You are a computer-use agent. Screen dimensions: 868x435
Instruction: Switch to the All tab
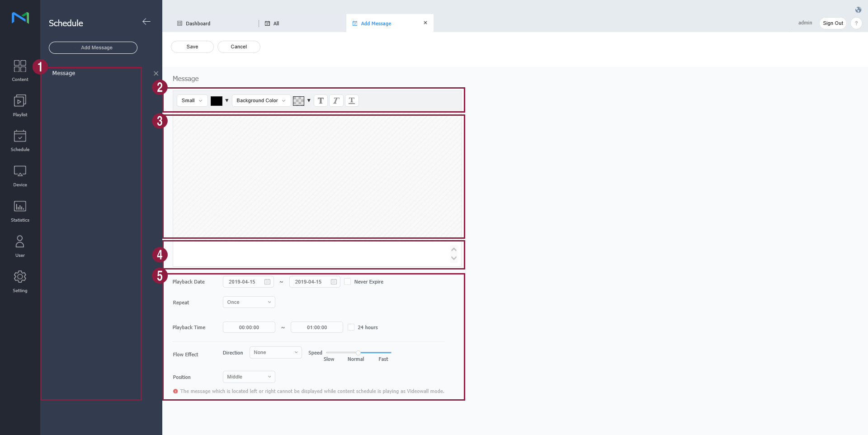click(275, 23)
